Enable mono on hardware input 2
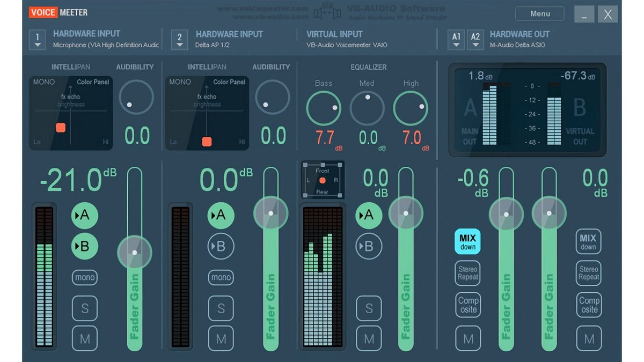The height and width of the screenshot is (362, 644). [x=221, y=277]
